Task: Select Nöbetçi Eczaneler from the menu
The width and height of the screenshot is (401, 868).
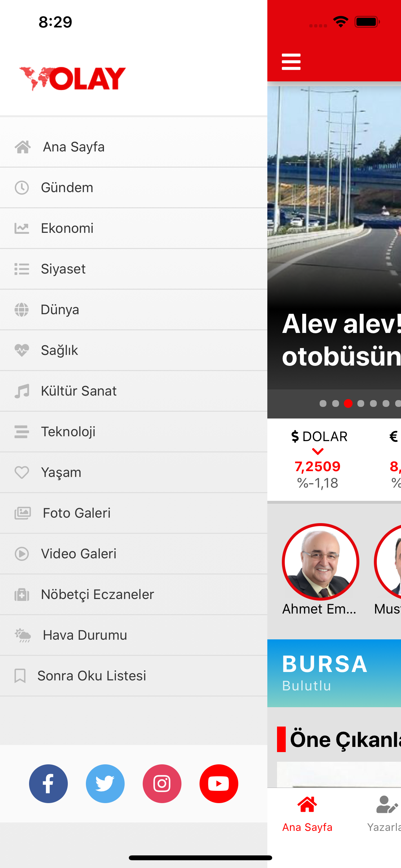Action: (134, 594)
